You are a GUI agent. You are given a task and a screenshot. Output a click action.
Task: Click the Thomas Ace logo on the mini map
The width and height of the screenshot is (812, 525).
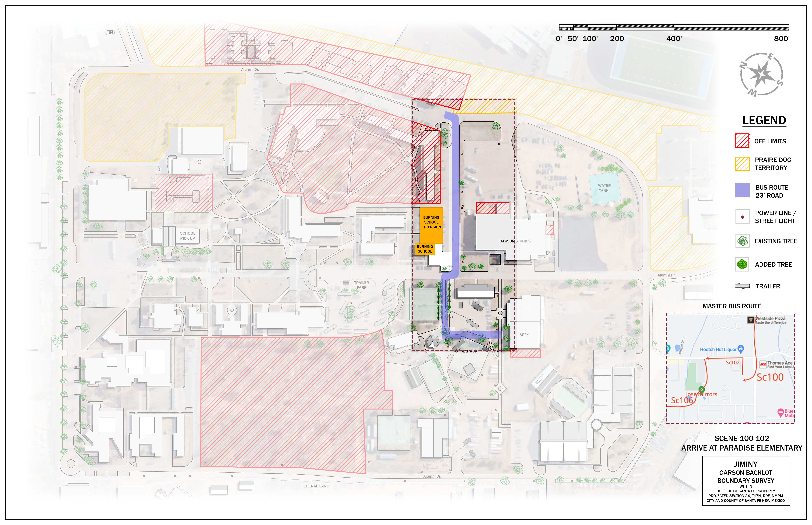pyautogui.click(x=763, y=364)
